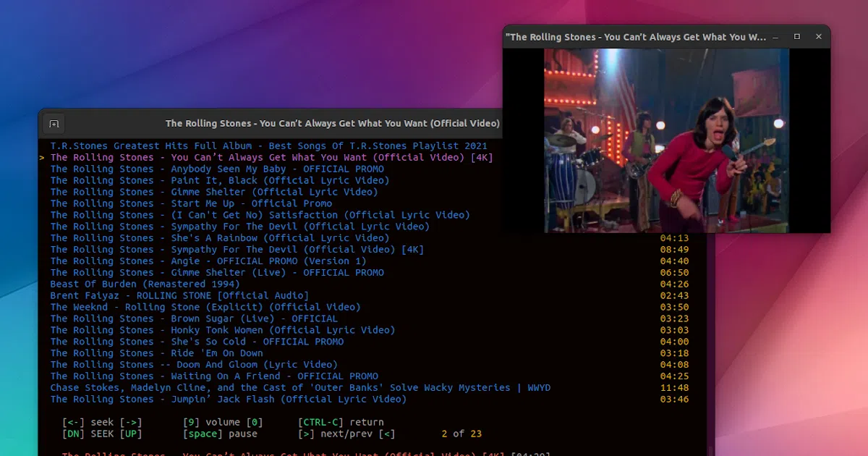868x456 pixels.
Task: Minimize the video player window
Action: (x=775, y=37)
